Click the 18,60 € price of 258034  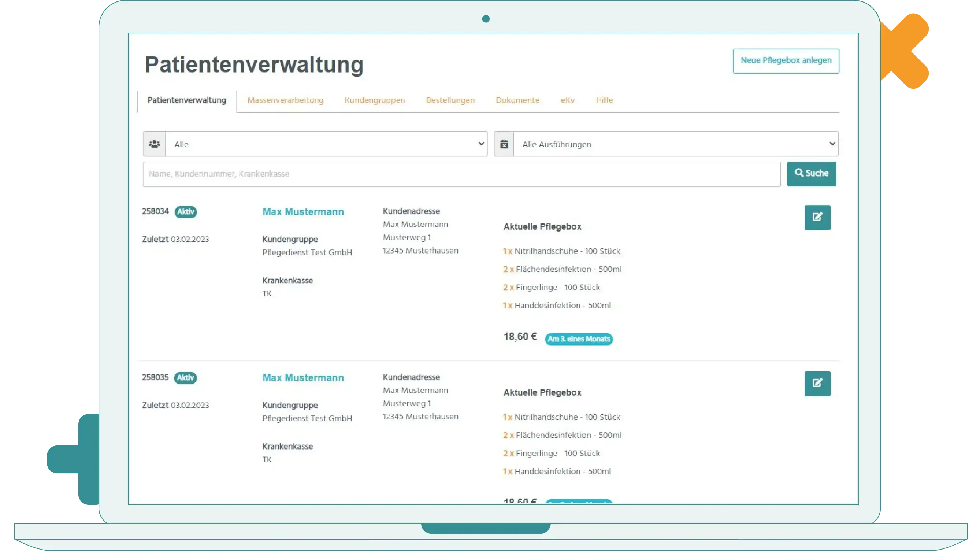(520, 337)
